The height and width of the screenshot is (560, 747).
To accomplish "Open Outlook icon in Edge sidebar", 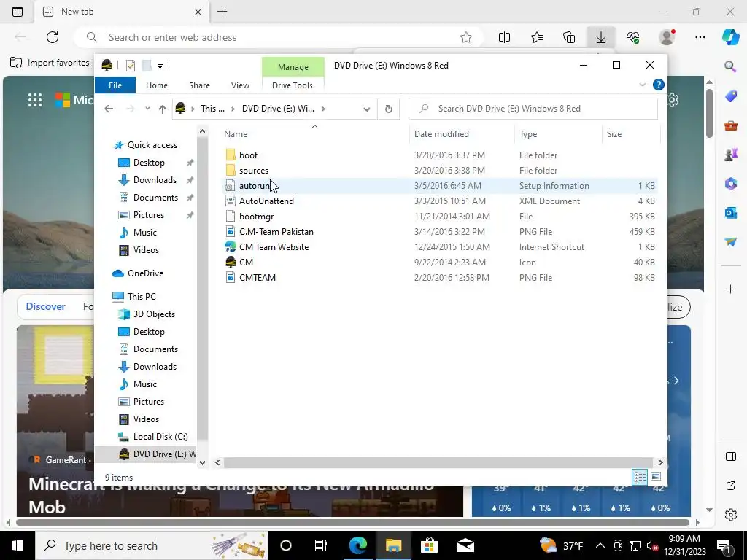I will point(730,212).
